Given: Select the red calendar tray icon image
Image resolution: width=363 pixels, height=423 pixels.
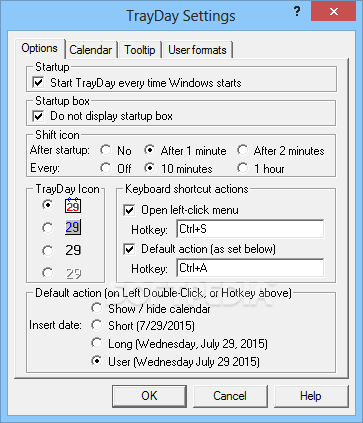Looking at the screenshot, I should tap(73, 205).
